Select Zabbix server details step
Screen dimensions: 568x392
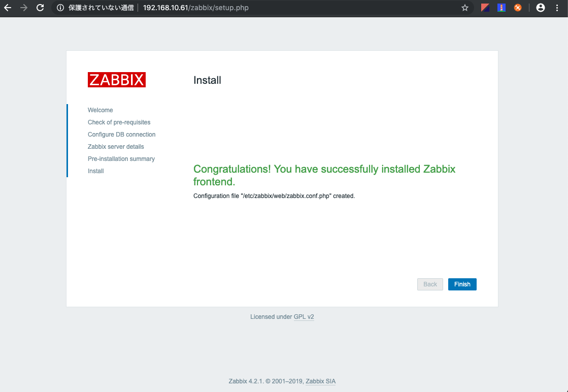[116, 146]
